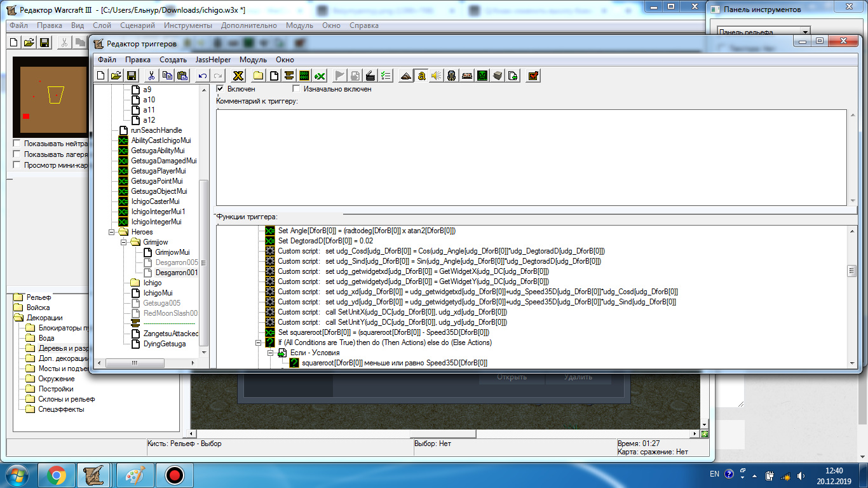Click Open map icon in main World Editor toolbar

29,43
